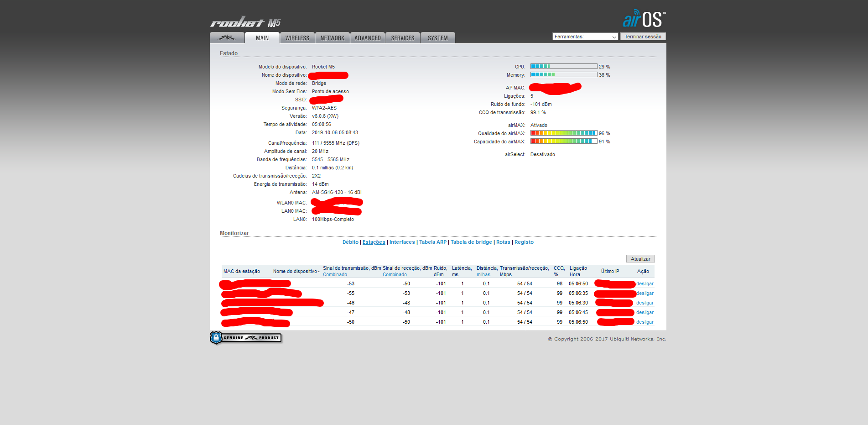Sort by Último IP column
The height and width of the screenshot is (425, 868).
point(610,271)
